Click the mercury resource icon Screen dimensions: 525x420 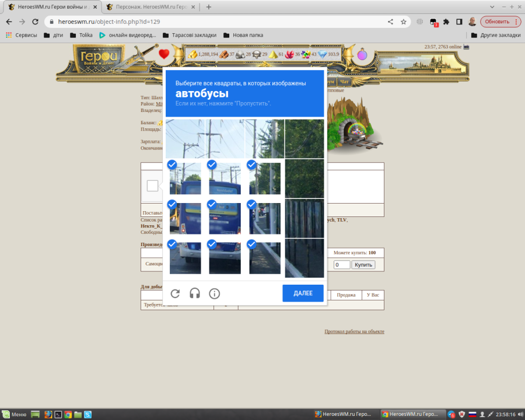257,54
